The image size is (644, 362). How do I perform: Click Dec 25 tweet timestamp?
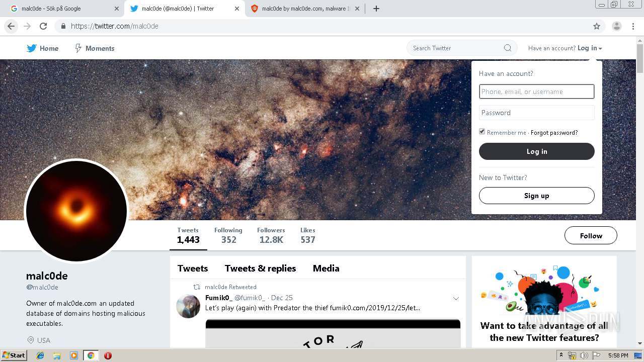282,298
